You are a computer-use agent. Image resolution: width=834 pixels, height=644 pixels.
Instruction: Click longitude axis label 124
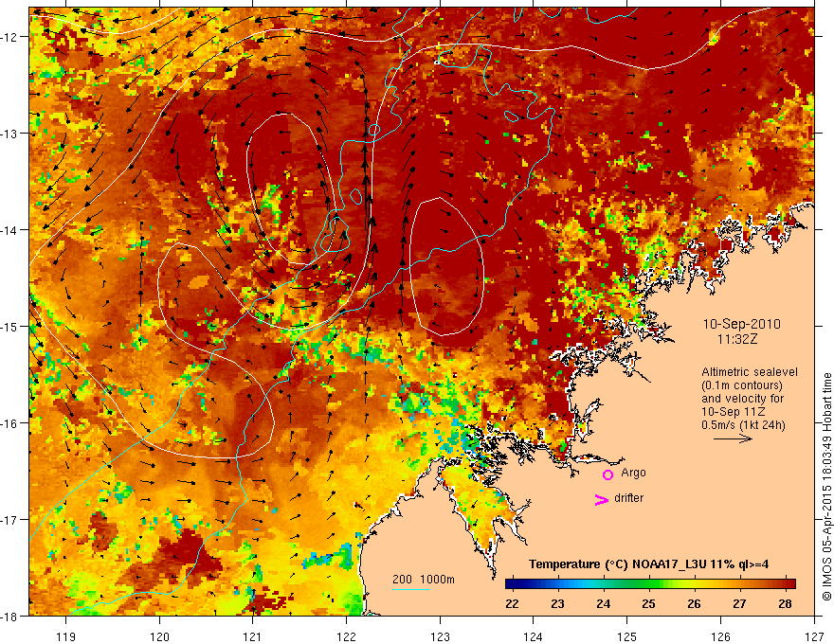pyautogui.click(x=534, y=636)
